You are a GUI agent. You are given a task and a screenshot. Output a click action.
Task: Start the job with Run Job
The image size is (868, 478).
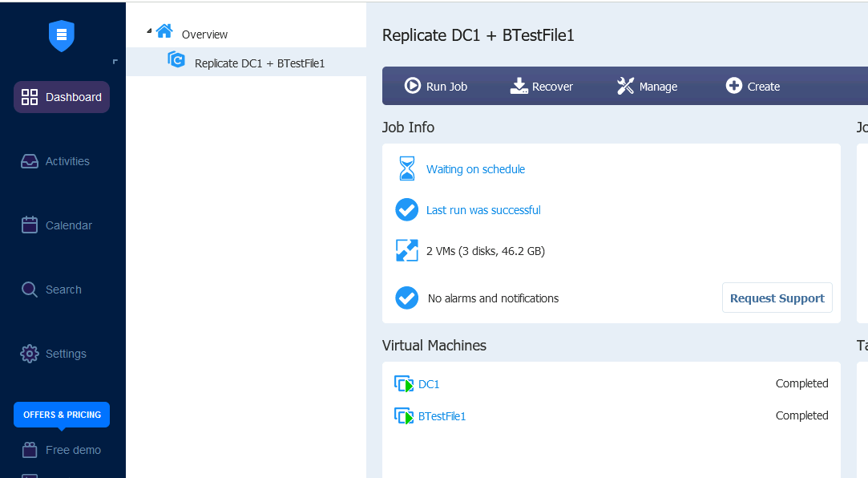coord(436,86)
